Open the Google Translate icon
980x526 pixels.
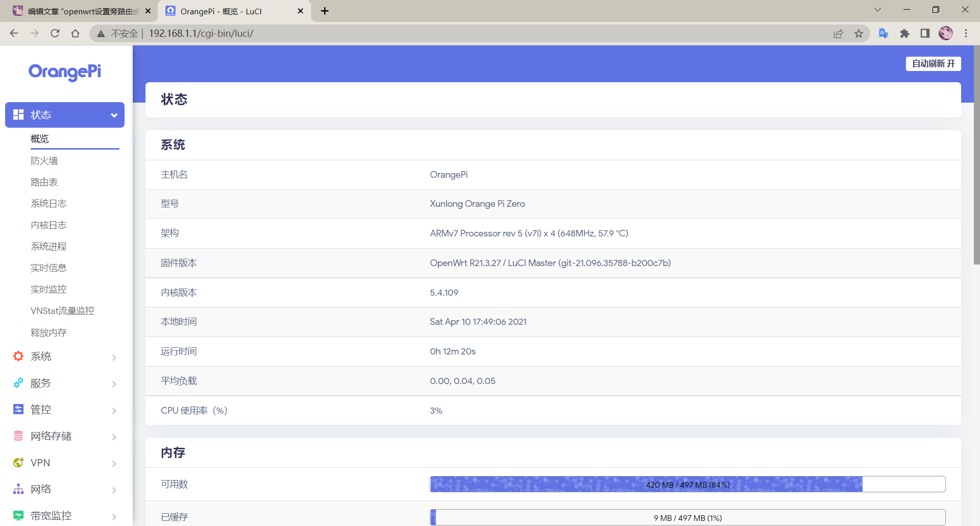click(884, 33)
